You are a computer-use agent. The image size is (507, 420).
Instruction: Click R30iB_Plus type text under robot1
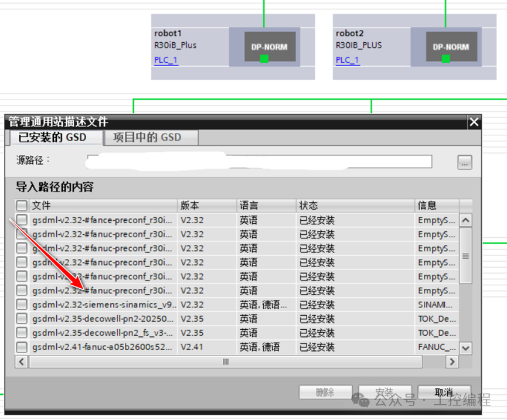(x=175, y=45)
